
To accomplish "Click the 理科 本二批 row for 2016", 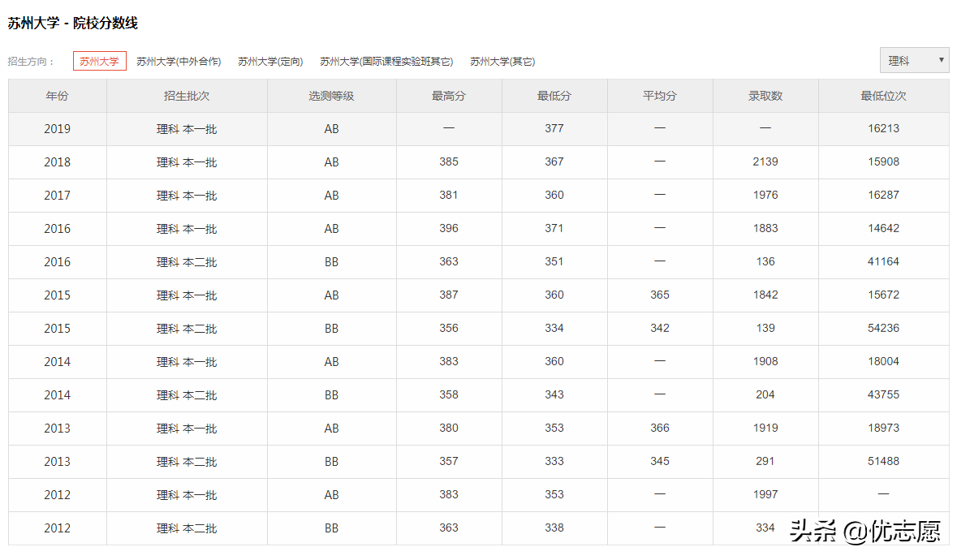I will tap(186, 261).
